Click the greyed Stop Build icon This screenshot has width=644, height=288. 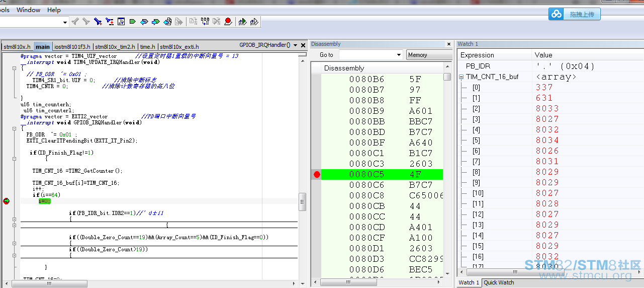click(x=193, y=22)
